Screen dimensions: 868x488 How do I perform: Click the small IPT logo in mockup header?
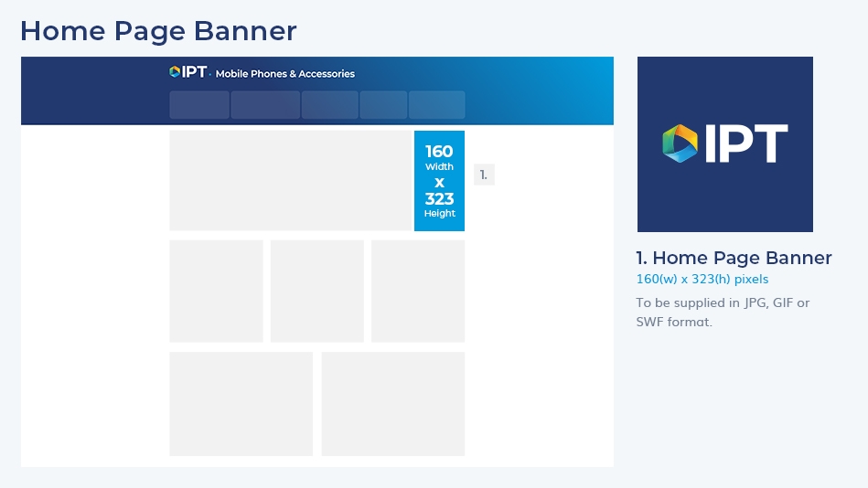[x=188, y=72]
